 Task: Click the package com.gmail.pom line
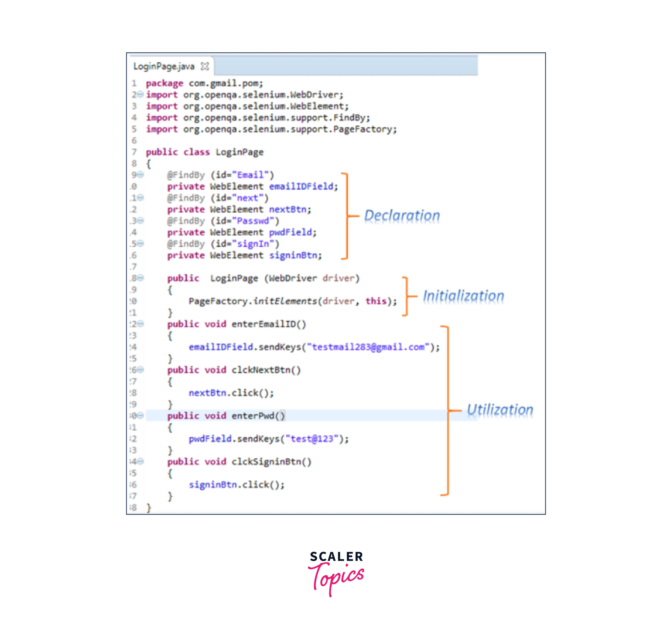pyautogui.click(x=204, y=83)
